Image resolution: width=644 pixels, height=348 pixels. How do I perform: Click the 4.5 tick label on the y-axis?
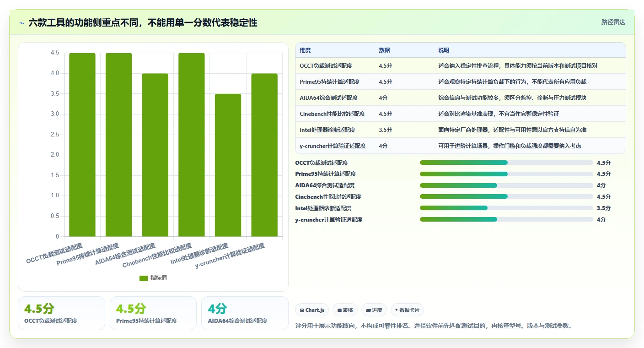coord(55,53)
